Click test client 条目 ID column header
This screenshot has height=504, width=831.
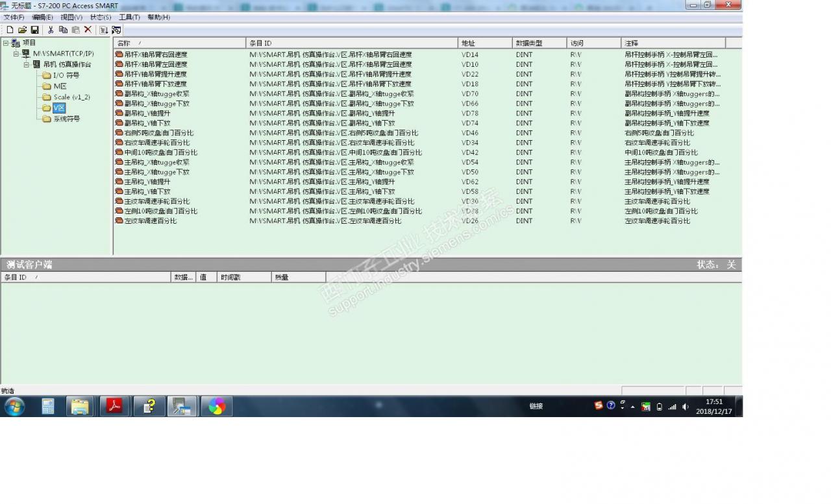[86, 277]
